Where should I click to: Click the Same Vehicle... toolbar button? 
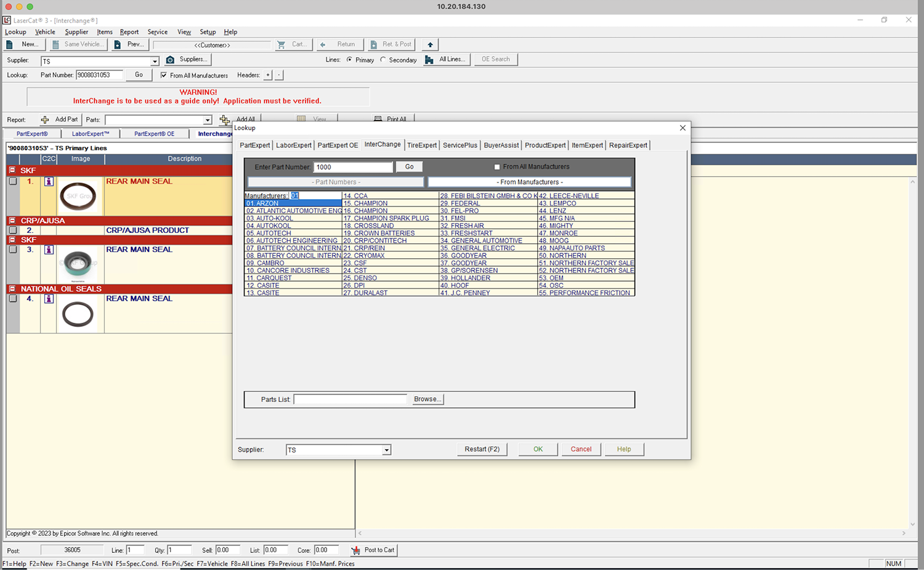[78, 44]
